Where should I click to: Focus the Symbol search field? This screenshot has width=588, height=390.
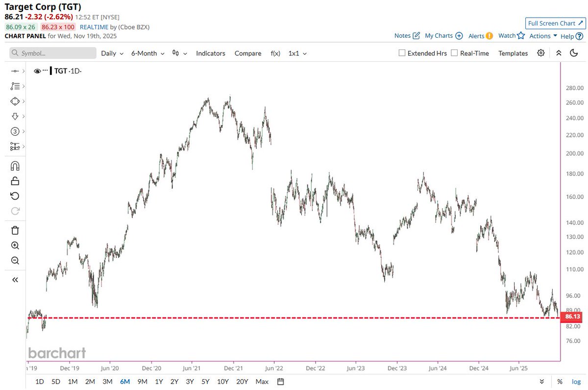tap(53, 53)
